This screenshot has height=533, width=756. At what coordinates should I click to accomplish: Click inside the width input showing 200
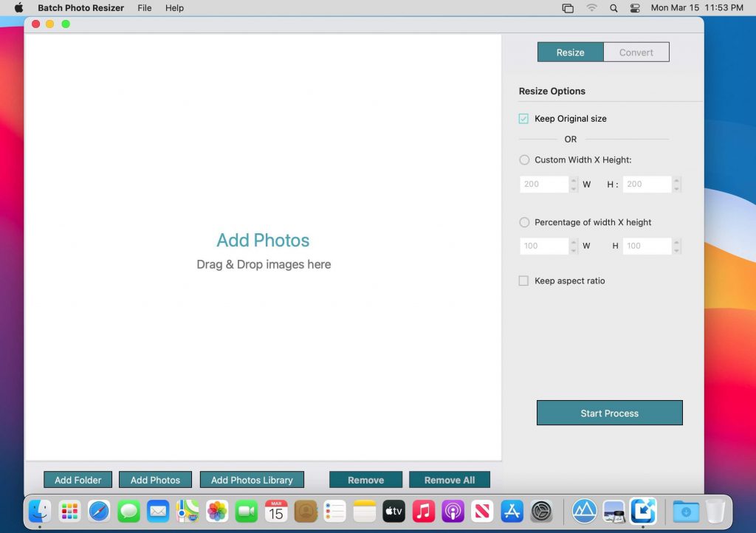tap(544, 184)
